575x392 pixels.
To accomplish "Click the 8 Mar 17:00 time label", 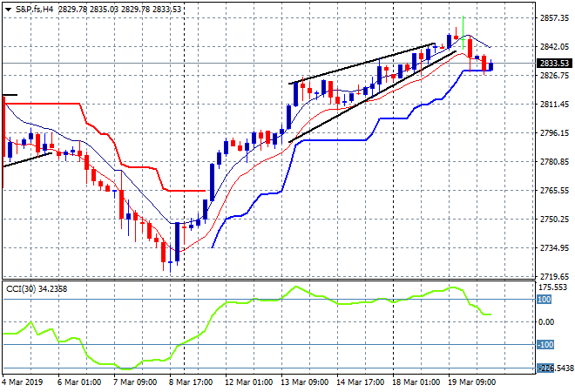I will (x=191, y=382).
